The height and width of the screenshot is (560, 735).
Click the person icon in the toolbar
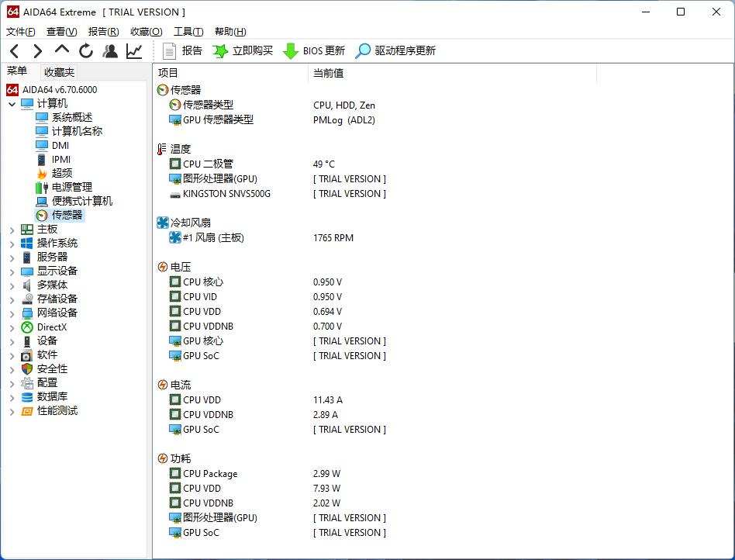(x=110, y=50)
